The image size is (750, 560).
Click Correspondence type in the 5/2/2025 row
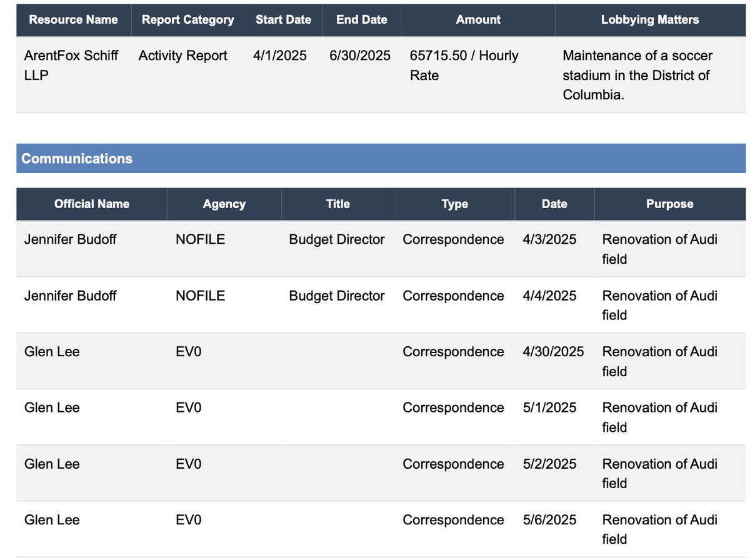453,464
